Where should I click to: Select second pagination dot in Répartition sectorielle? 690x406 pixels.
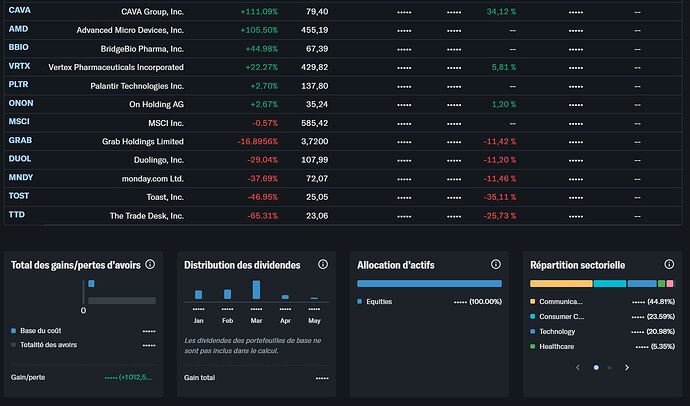(609, 368)
